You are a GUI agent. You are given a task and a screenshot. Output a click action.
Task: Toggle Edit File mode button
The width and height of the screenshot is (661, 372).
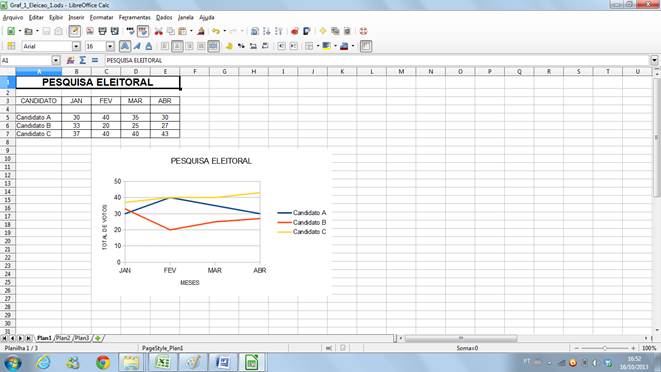pyautogui.click(x=75, y=31)
